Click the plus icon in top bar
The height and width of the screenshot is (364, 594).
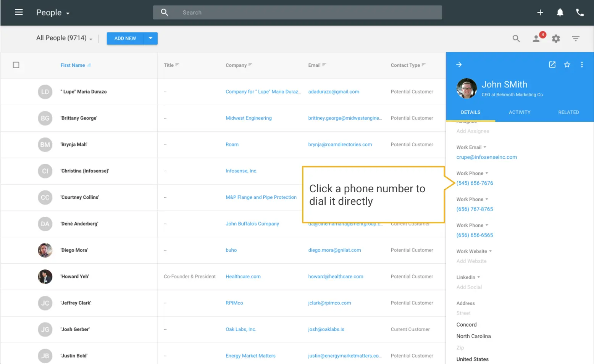click(540, 13)
